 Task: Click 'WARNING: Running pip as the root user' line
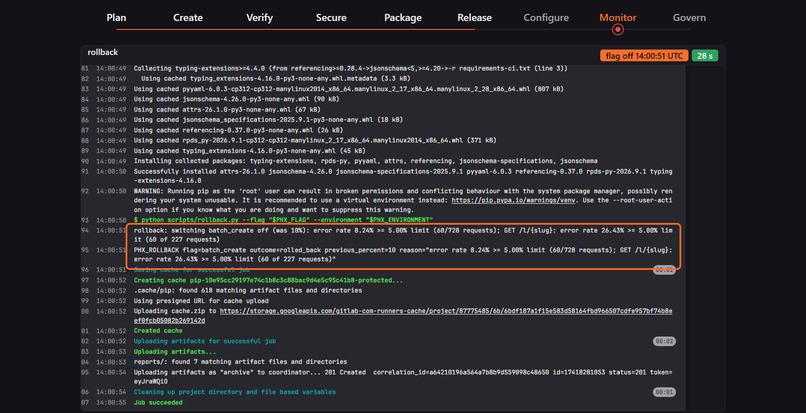click(x=403, y=201)
